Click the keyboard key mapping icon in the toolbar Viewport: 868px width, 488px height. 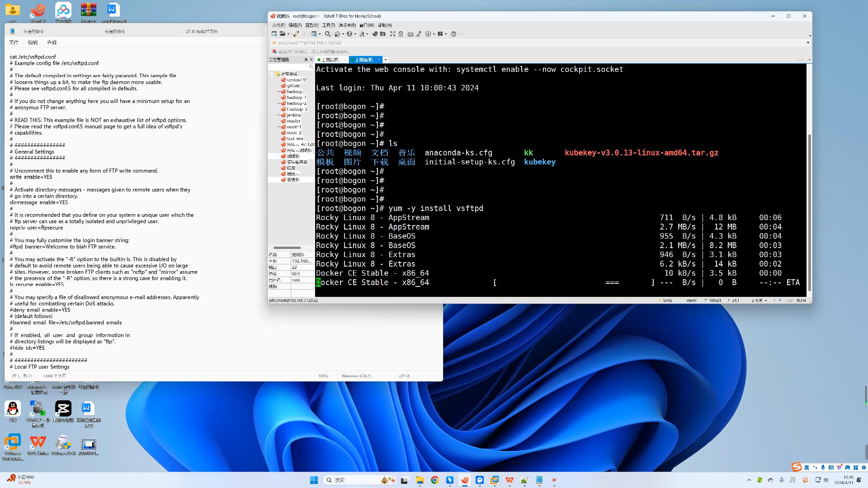pos(410,34)
